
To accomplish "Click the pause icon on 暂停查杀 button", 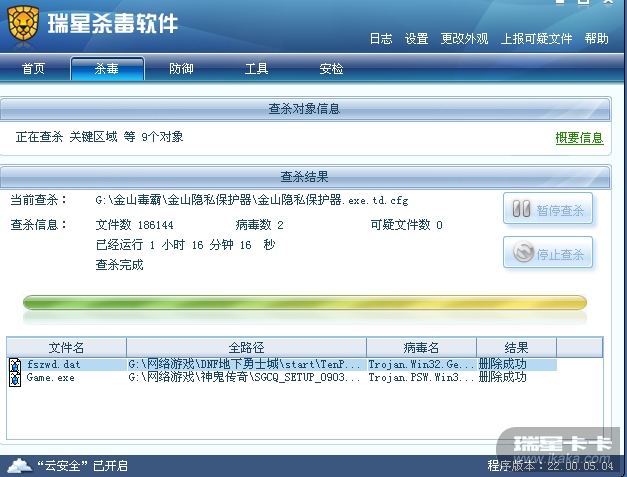I will (x=521, y=209).
